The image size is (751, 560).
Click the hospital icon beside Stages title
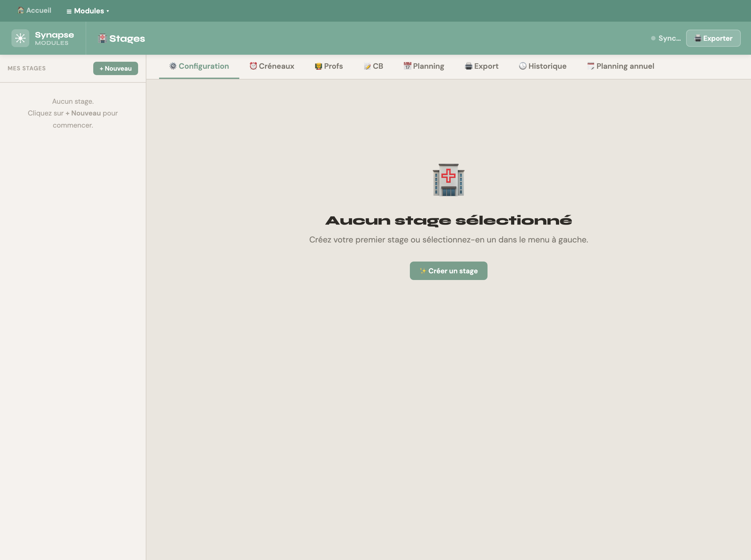[102, 38]
